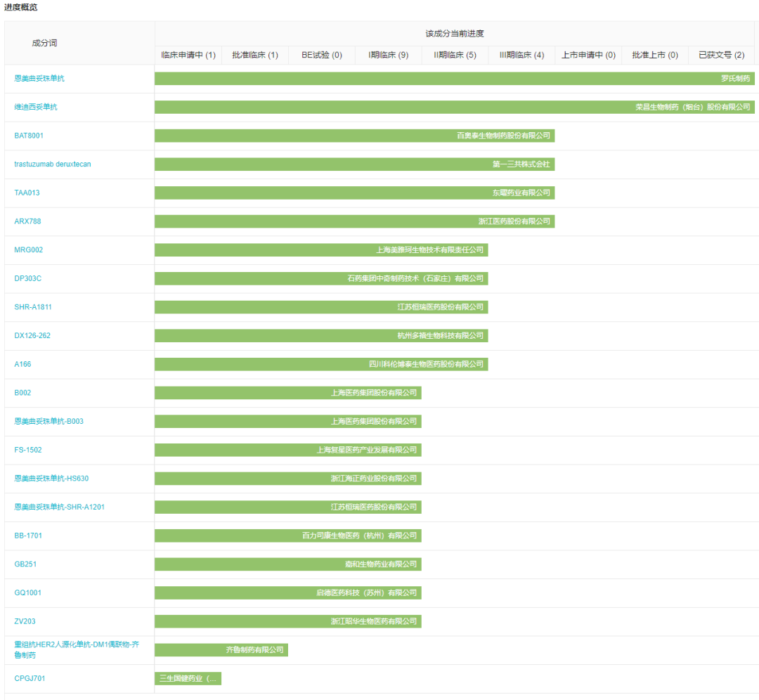
Task: Click the BE试验 (0) column header
Action: pyautogui.click(x=322, y=56)
